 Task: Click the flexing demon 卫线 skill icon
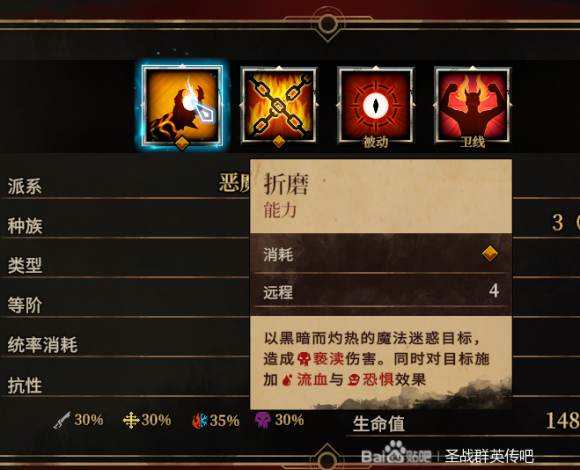coord(472,105)
